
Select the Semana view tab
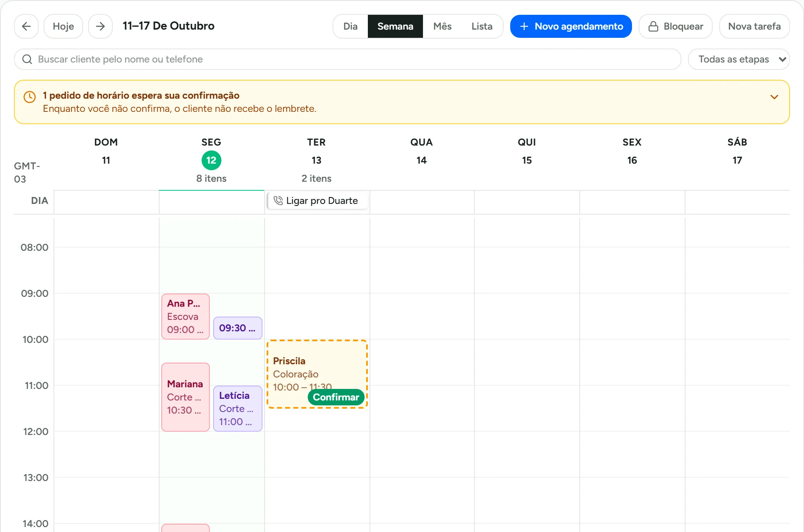tap(395, 26)
